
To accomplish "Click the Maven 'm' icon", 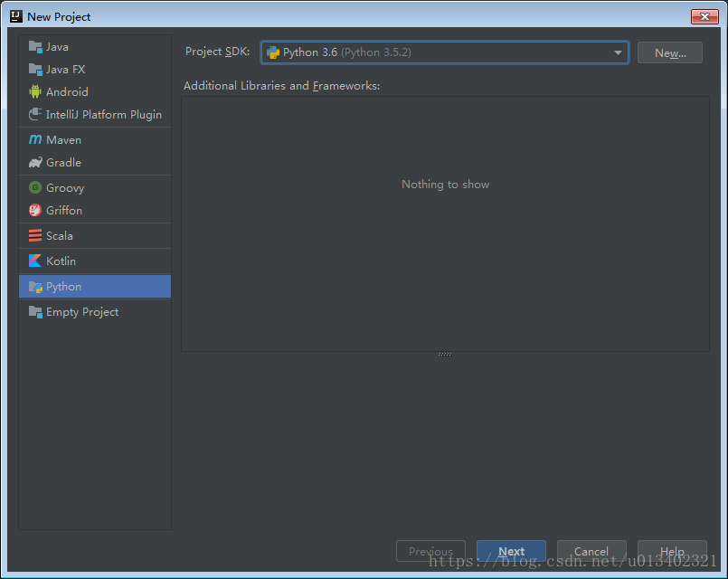I will pos(35,139).
